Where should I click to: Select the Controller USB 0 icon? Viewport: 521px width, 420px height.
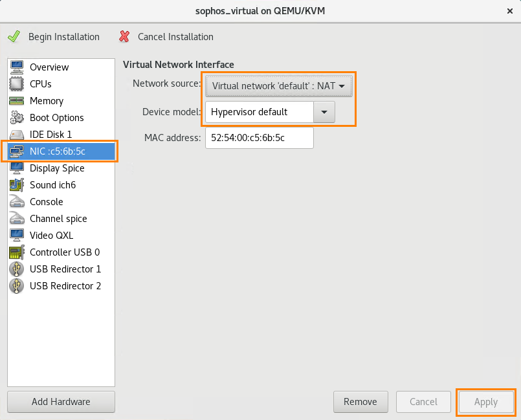(x=17, y=252)
